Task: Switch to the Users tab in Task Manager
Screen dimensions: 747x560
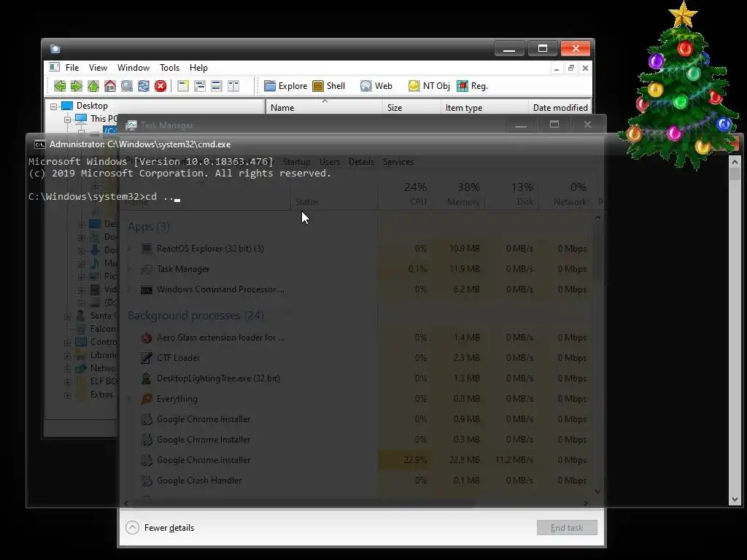Action: (330, 162)
